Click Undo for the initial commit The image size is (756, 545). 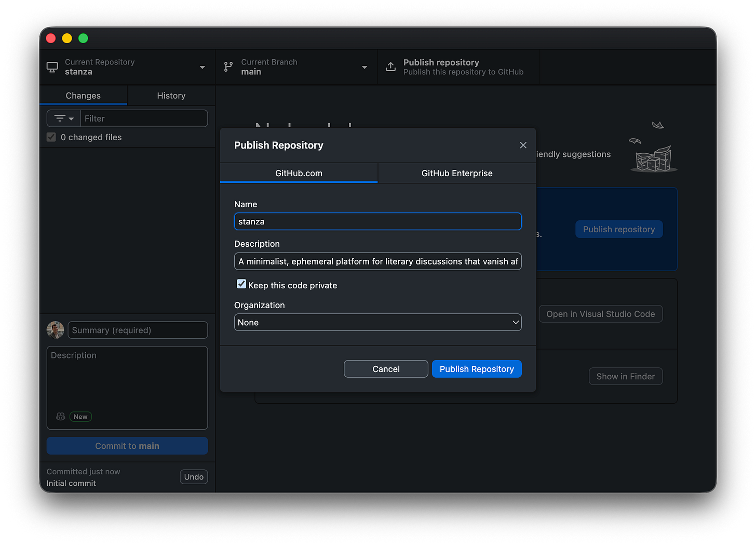194,476
